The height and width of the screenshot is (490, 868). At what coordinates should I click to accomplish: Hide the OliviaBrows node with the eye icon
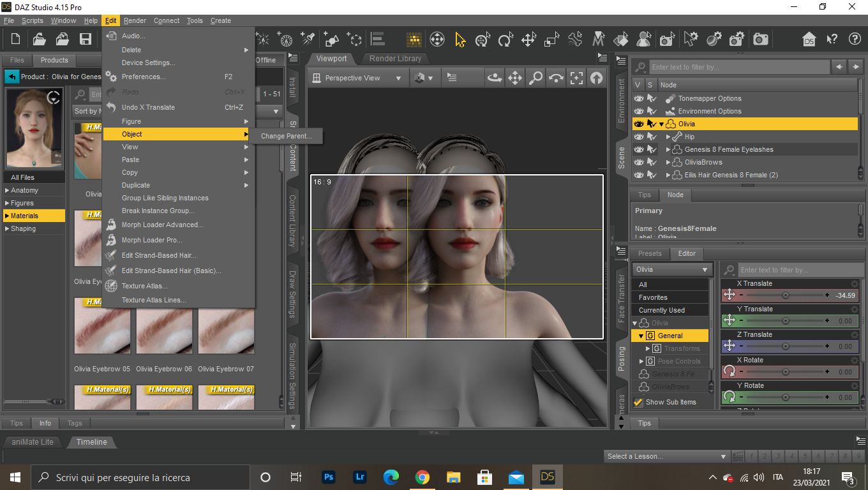coord(638,162)
